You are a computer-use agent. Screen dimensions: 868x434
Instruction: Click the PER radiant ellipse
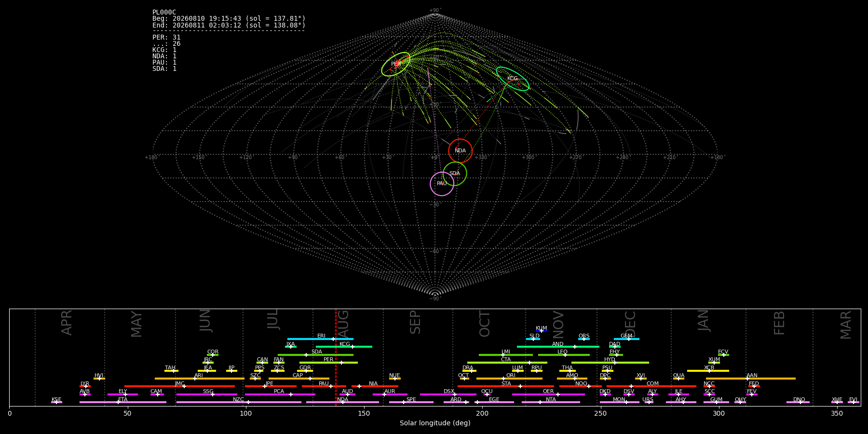pos(396,64)
